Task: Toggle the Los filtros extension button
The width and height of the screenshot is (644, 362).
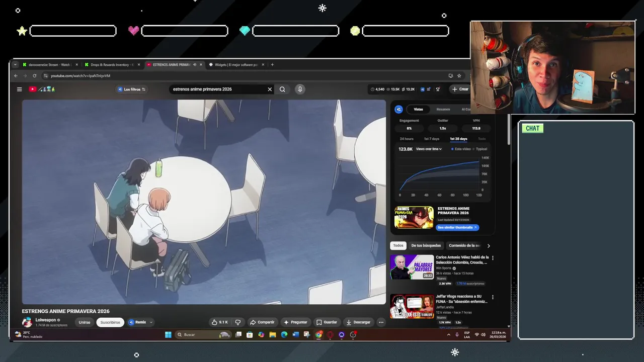Action: click(x=131, y=89)
